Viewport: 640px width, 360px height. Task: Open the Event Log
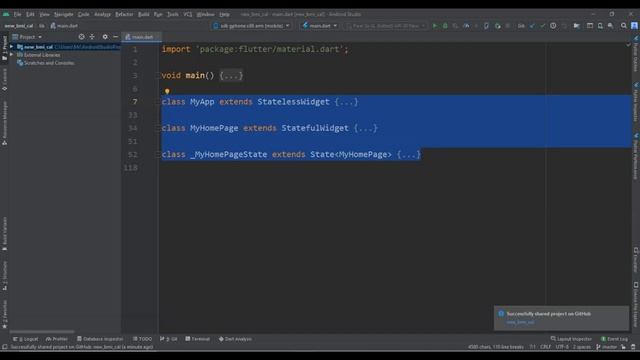(614, 339)
